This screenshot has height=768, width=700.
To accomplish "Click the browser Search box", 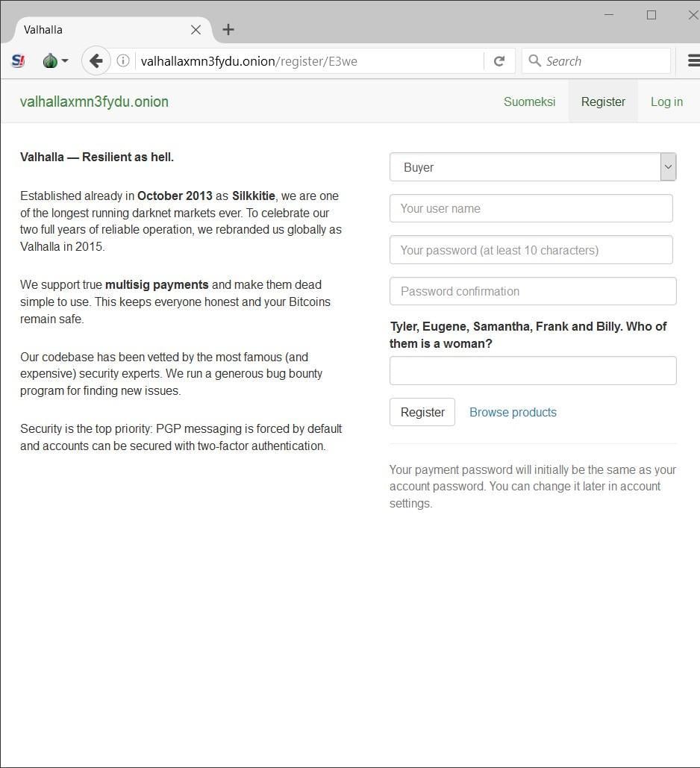I will (x=596, y=61).
